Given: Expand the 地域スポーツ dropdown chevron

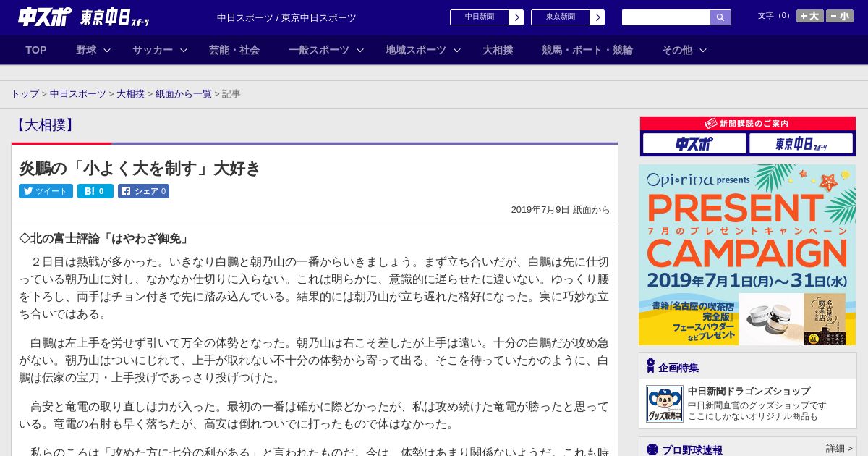Looking at the screenshot, I should 457,50.
